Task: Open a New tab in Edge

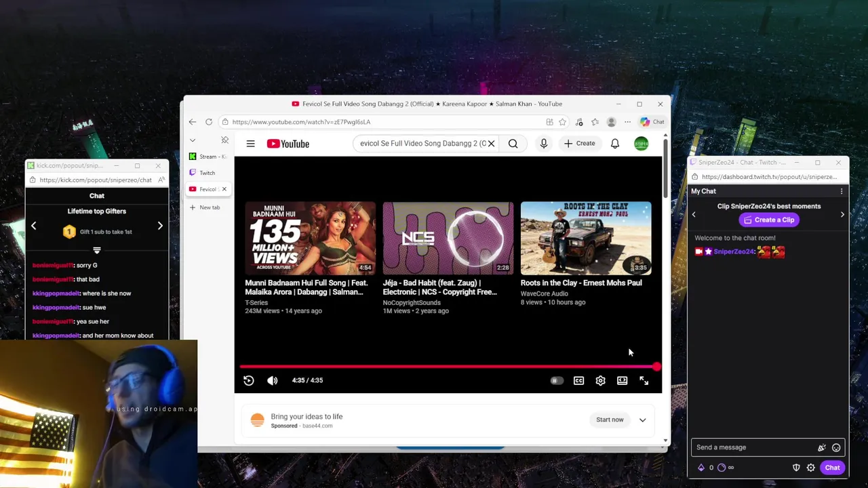Action: 205,207
